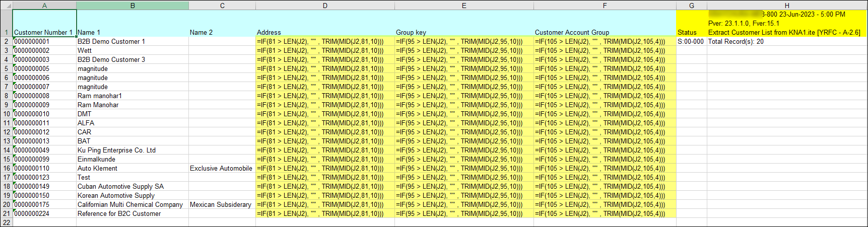Select cell with customer number 0000000002
Screen dimensions: 868x227
(x=44, y=50)
